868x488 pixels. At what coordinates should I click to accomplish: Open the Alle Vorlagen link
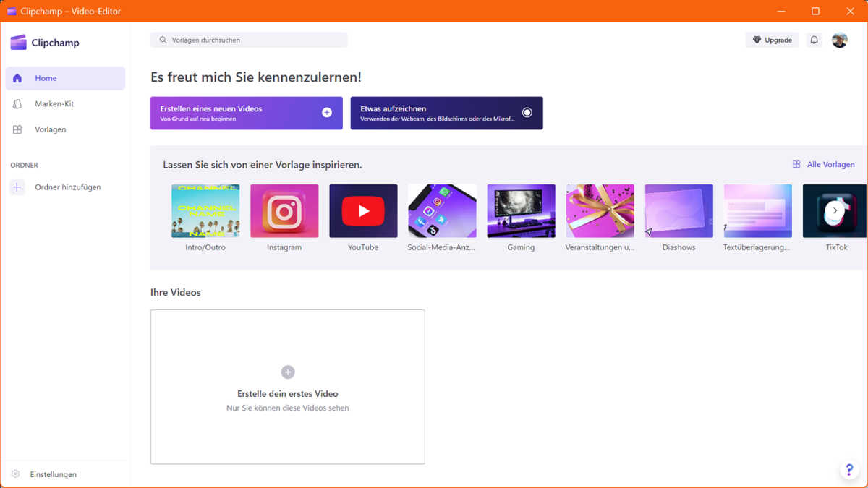824,165
